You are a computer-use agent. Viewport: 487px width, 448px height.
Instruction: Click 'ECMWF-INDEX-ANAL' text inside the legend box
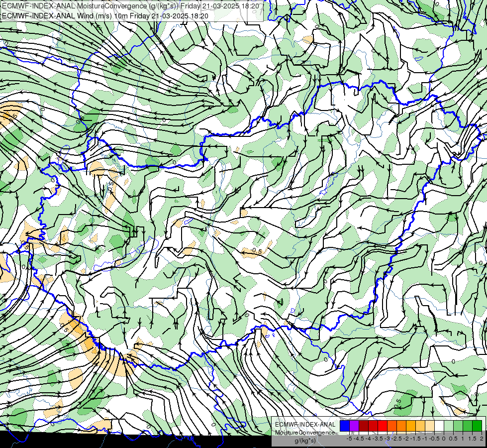[305, 425]
